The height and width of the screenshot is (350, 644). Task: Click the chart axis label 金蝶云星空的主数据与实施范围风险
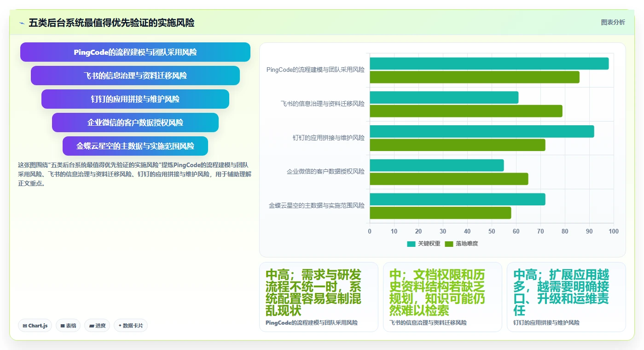click(x=317, y=205)
